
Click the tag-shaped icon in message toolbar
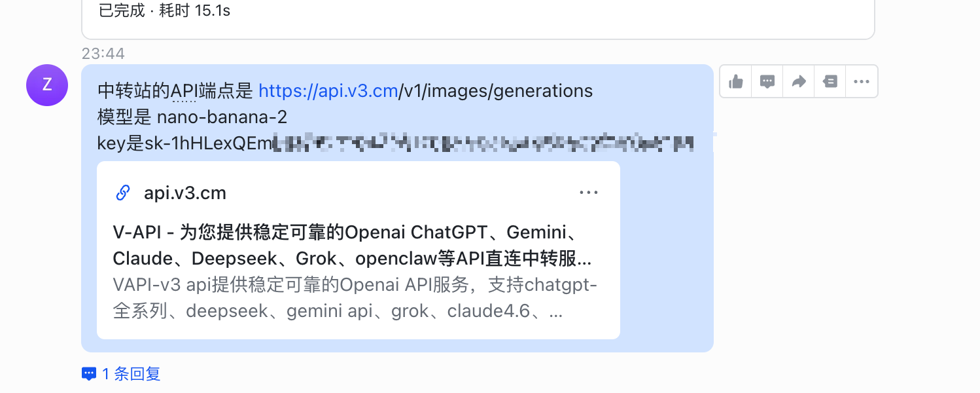point(830,82)
